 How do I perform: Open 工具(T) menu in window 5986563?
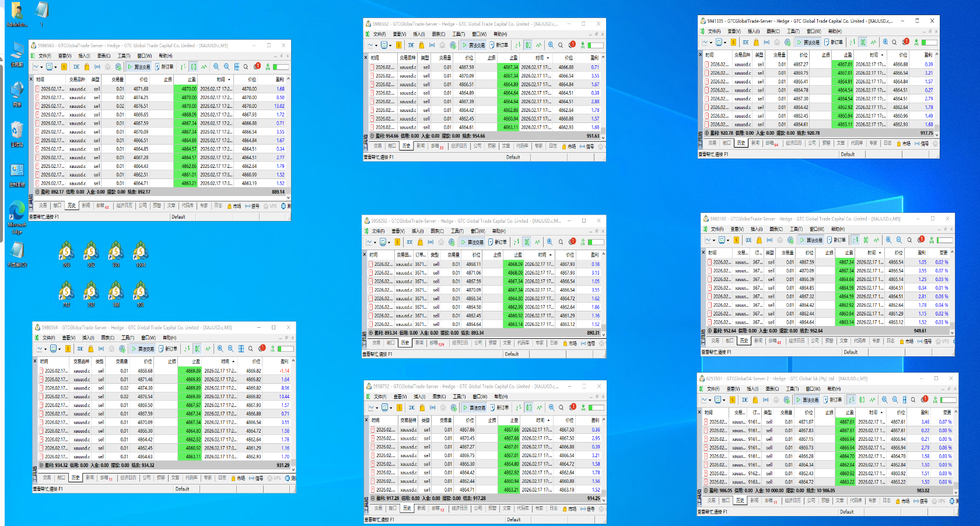pos(124,56)
